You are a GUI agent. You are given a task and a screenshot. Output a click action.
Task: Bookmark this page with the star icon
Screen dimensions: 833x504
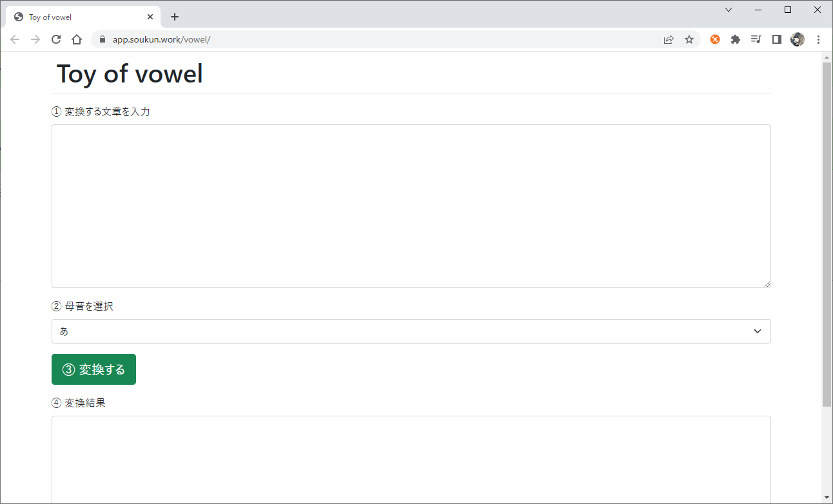(x=689, y=39)
